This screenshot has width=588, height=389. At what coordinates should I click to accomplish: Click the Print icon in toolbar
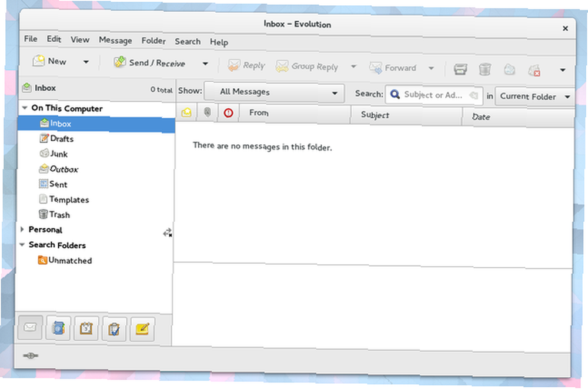(460, 69)
